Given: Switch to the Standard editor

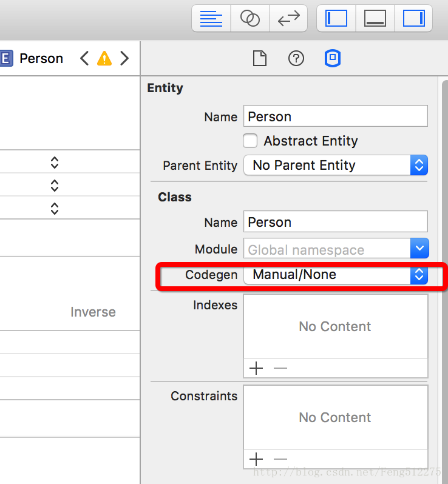Looking at the screenshot, I should 211,18.
